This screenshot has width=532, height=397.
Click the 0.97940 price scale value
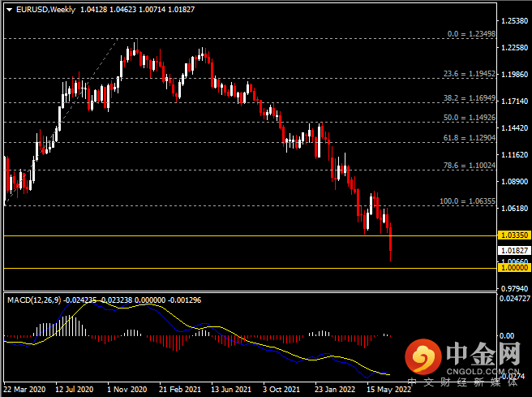point(515,289)
